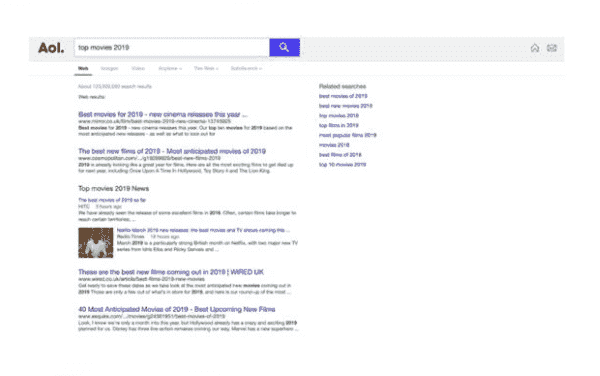This screenshot has height=376, width=600.
Task: Switch to the Video tab
Action: click(x=138, y=68)
